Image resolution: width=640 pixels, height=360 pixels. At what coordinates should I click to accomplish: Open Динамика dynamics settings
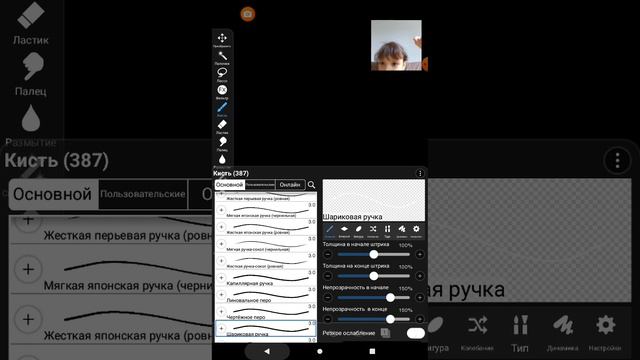(x=402, y=231)
